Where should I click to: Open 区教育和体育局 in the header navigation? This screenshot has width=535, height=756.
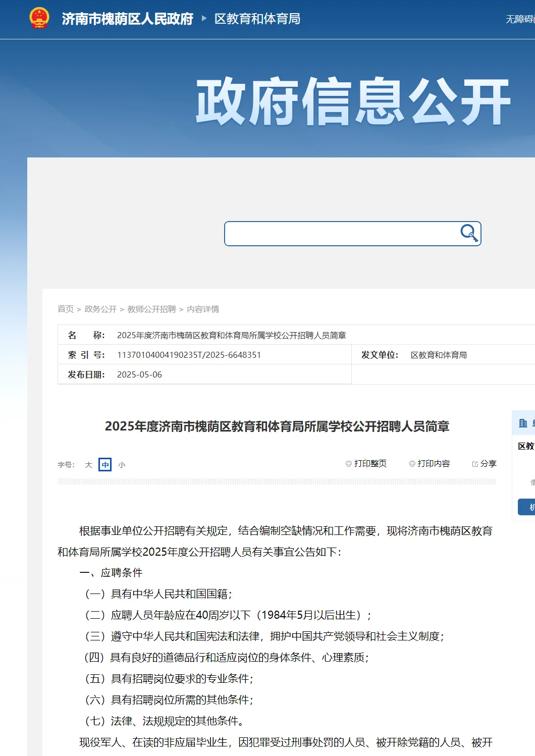pyautogui.click(x=257, y=19)
